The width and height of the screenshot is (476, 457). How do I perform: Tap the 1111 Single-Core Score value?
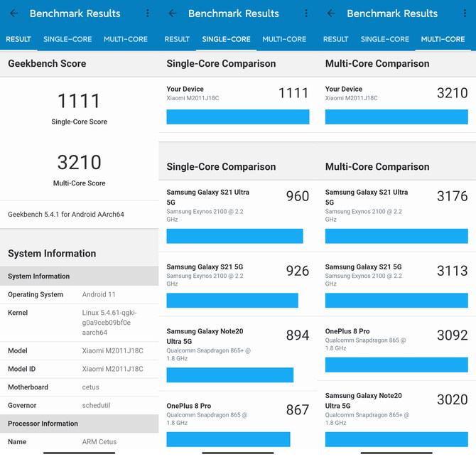(x=79, y=101)
